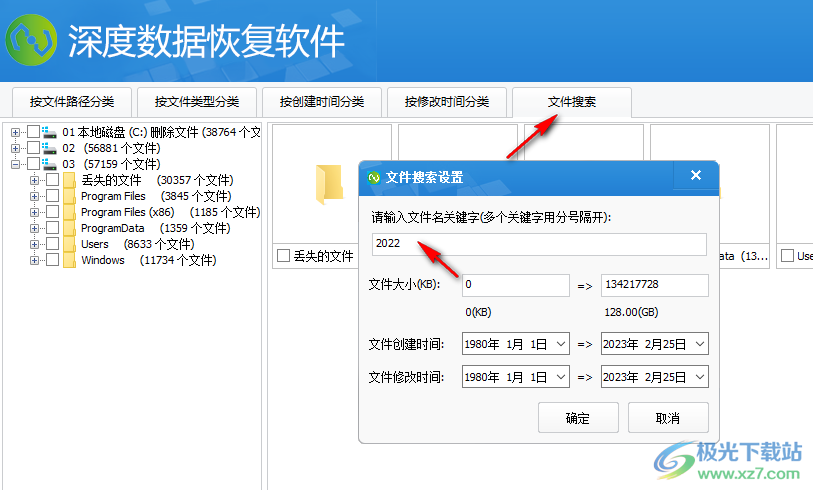813x490 pixels.
Task: Click drive icon for 01 本地磁盘 (C:)
Action: pyautogui.click(x=49, y=132)
